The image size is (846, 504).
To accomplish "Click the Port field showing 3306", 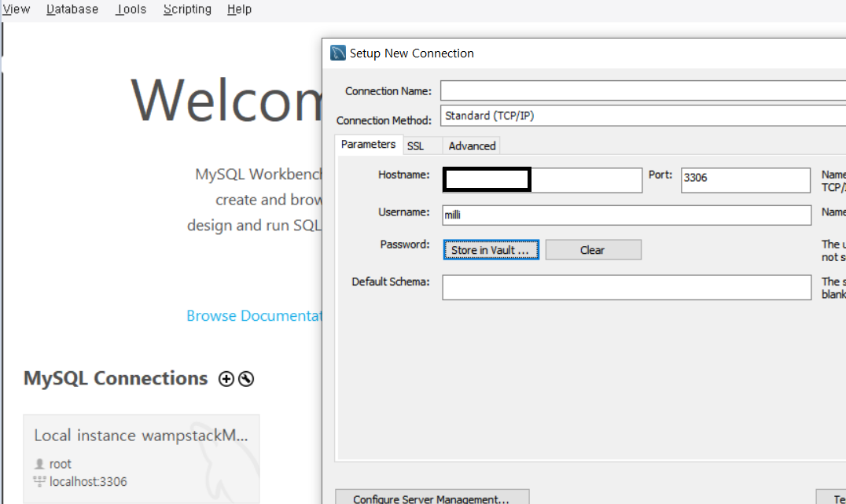I will coord(745,180).
